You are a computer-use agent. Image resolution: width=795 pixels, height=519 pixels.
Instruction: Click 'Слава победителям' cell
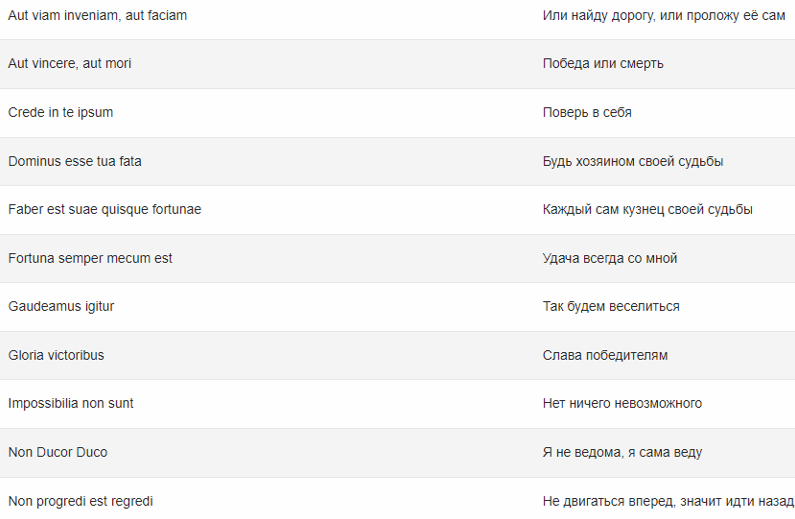pos(605,355)
